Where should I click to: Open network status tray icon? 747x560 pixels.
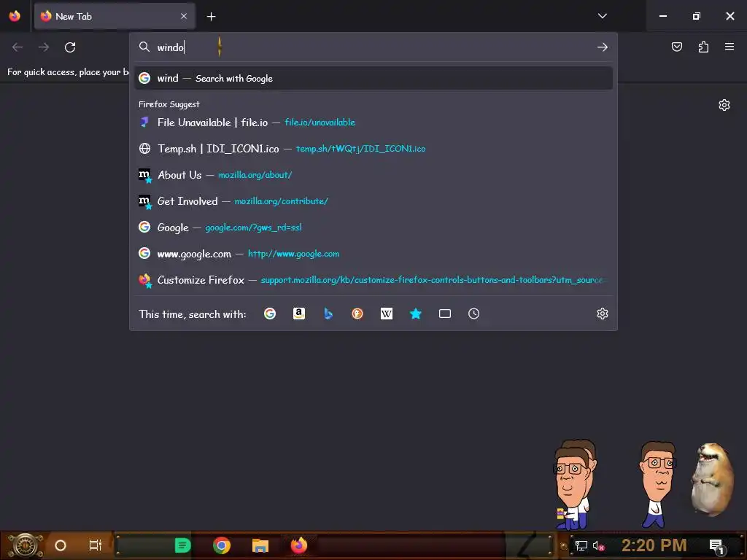[x=581, y=546]
